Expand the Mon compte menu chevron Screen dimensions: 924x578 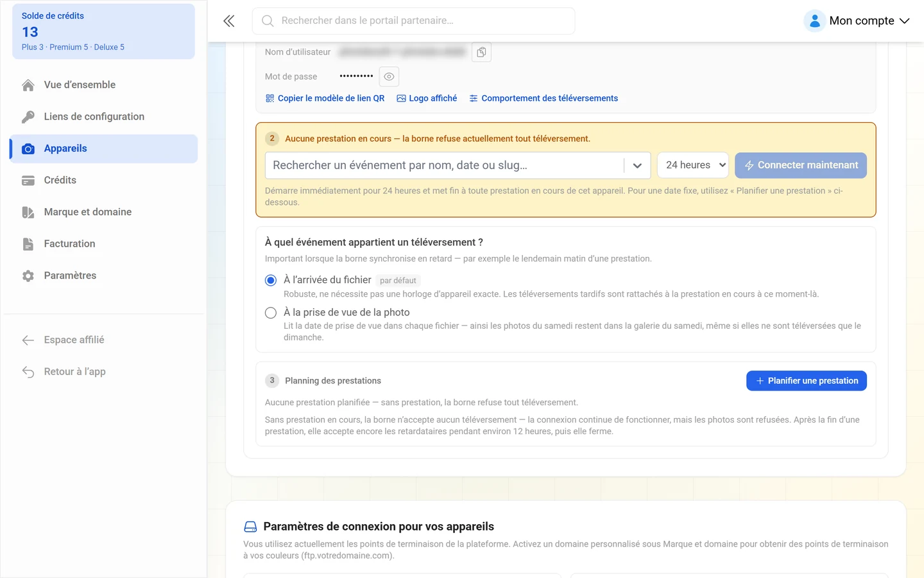905,21
